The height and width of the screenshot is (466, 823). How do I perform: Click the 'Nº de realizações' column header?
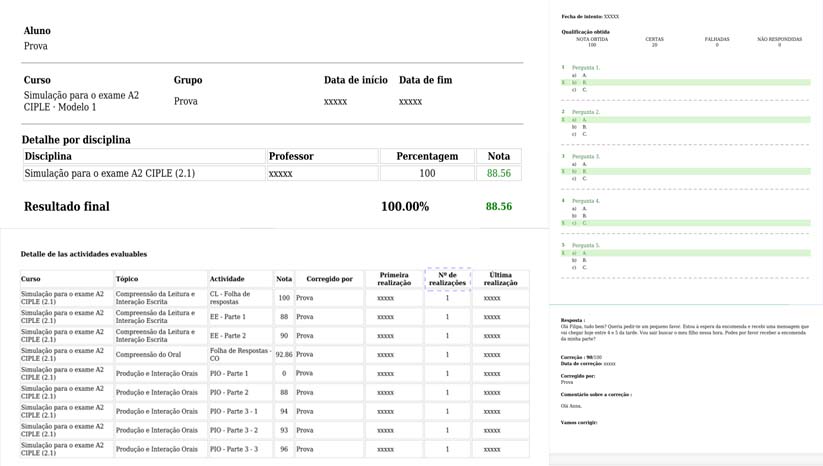coord(447,279)
